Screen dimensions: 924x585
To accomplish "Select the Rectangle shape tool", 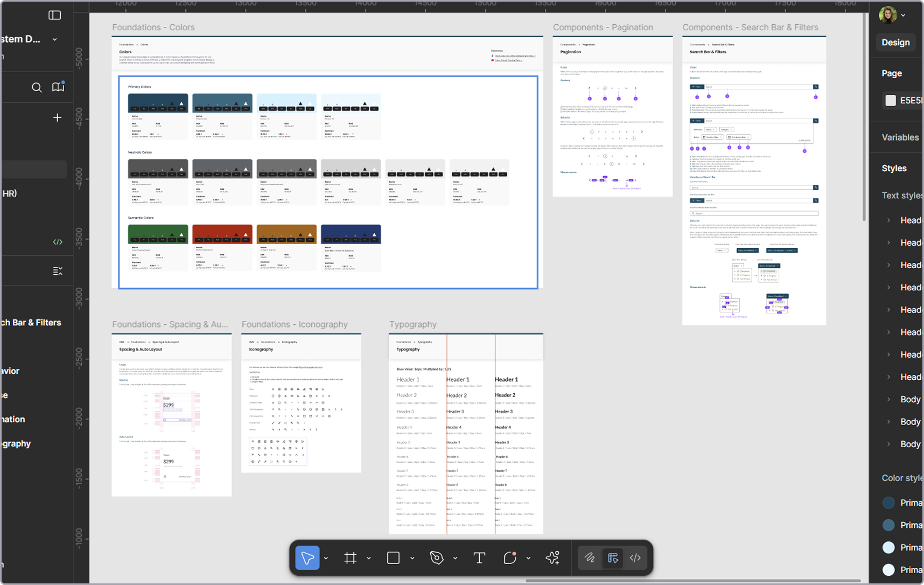I will [x=394, y=558].
